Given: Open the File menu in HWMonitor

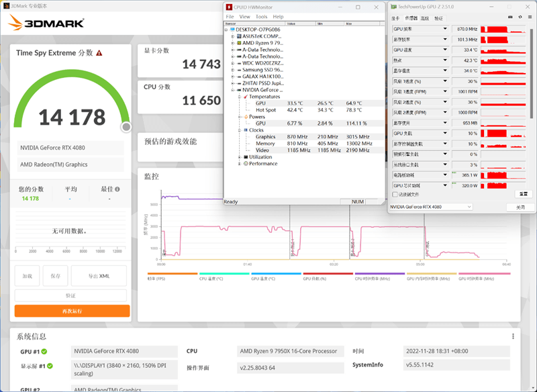Looking at the screenshot, I should 230,16.
